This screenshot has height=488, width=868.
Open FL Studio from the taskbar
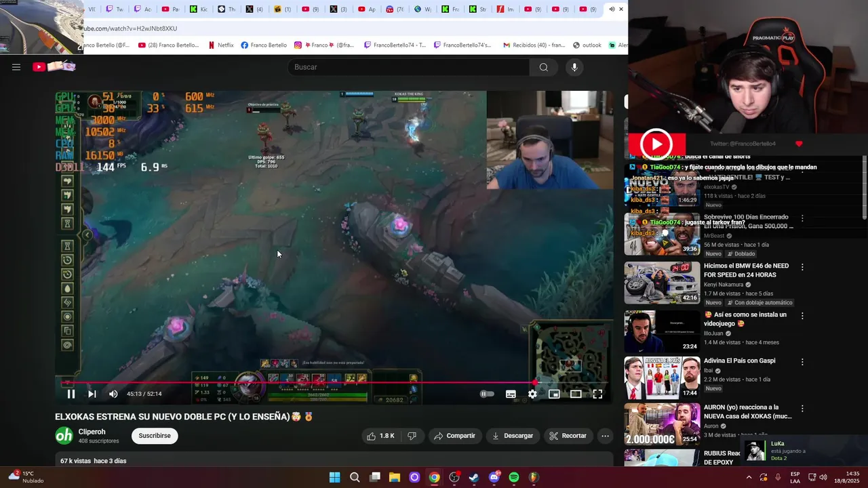534,477
